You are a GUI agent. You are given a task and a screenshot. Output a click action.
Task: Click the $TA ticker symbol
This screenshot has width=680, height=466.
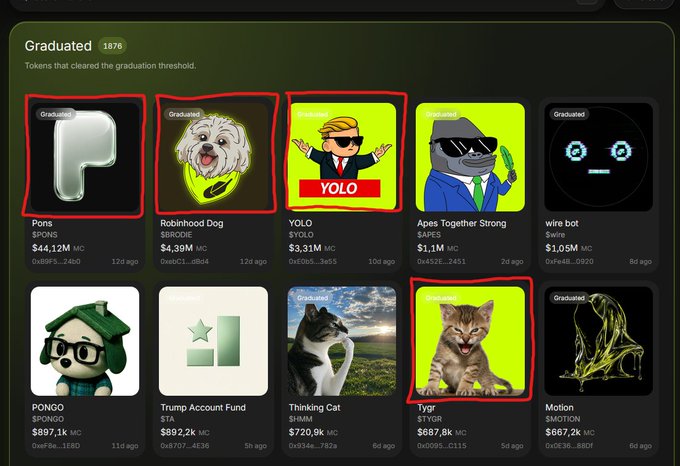167,419
